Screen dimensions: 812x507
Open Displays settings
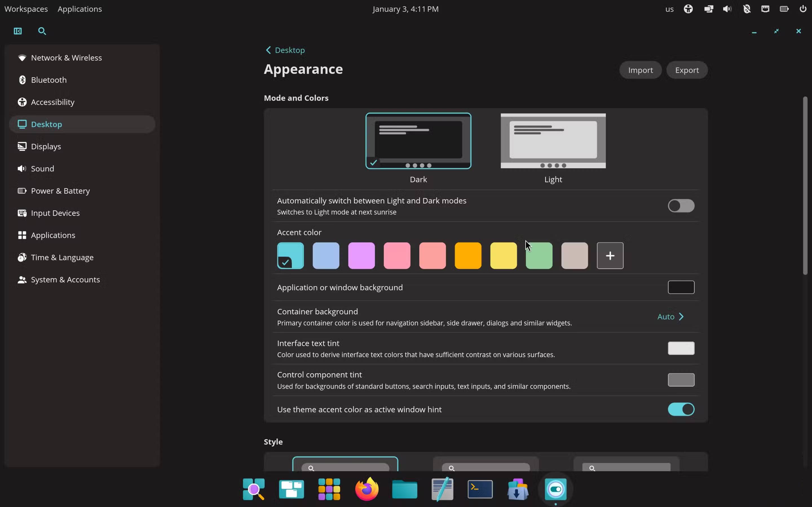46,146
